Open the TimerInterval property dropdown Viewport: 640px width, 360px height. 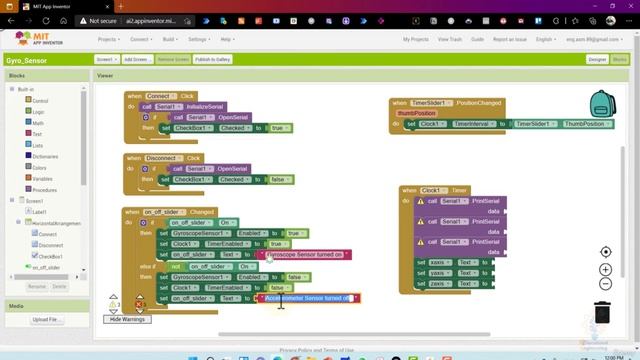[x=474, y=124]
